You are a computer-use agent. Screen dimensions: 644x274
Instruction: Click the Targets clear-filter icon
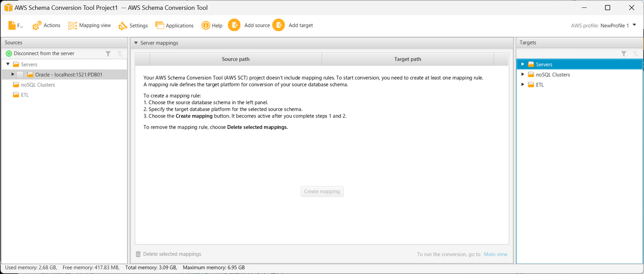tap(635, 54)
